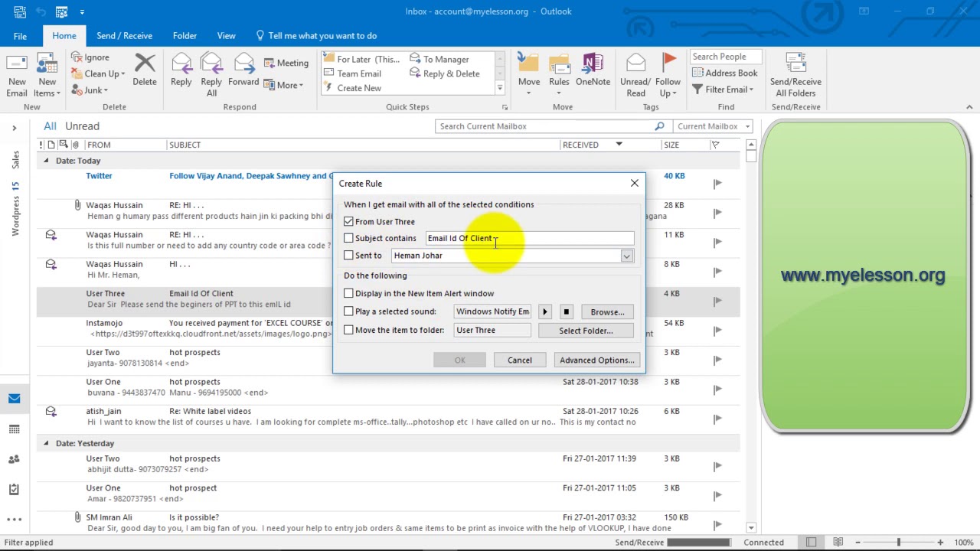Click the Meeting reply button

(286, 63)
